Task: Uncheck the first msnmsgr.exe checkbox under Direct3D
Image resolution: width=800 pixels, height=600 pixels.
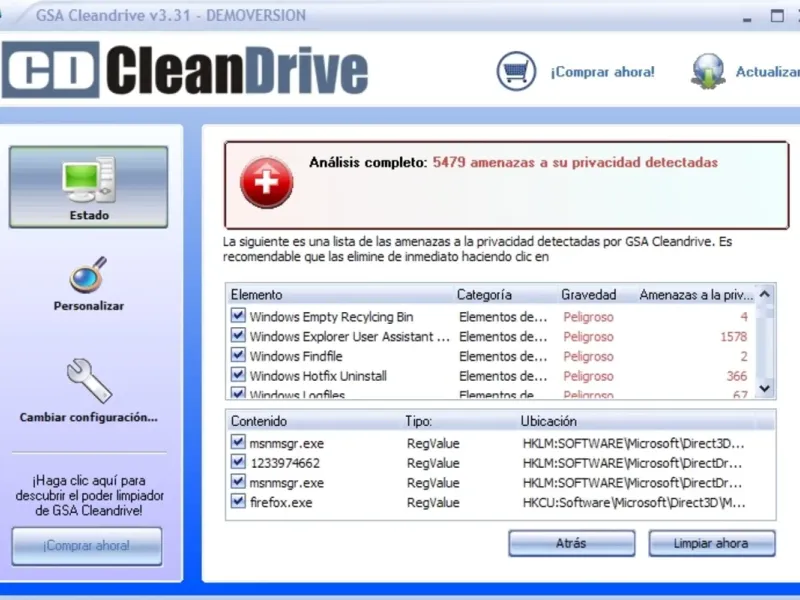Action: point(238,442)
